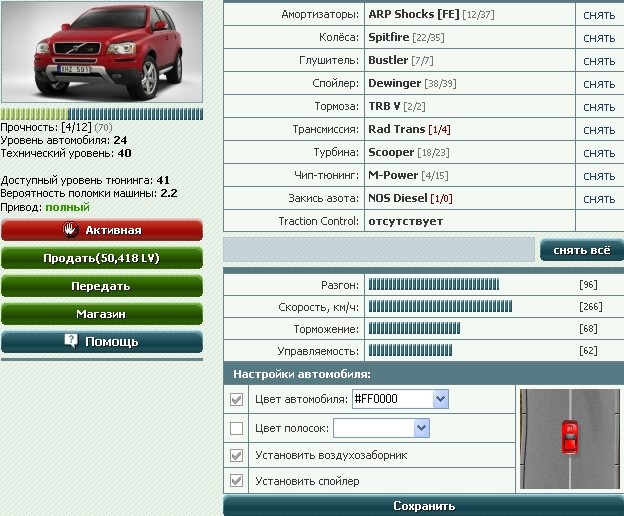Click the Spitfire wheels part name
The image size is (624, 516).
389,37
